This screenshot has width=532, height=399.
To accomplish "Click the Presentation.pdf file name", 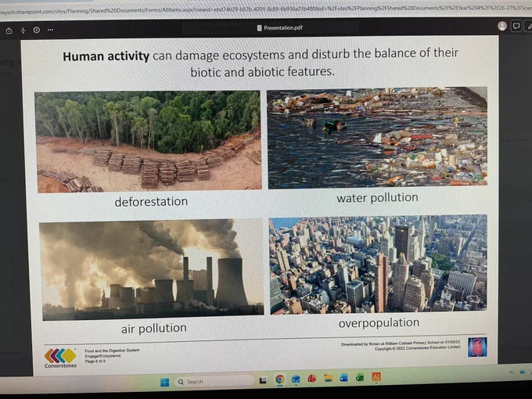I will click(x=283, y=28).
